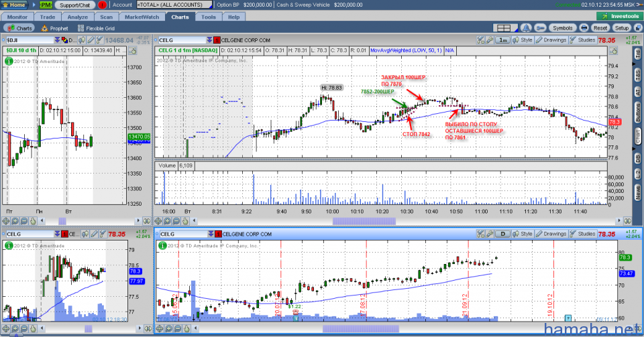
Task: Toggle the News sidebar panel
Action: (x=638, y=192)
